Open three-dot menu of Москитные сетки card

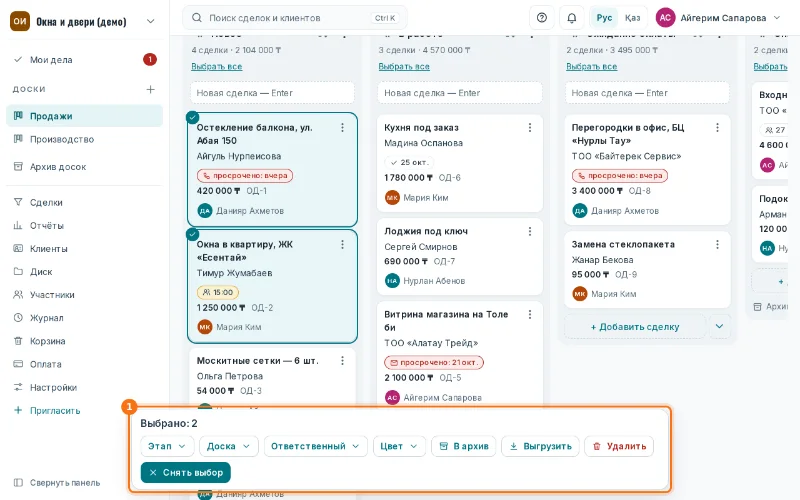click(x=342, y=361)
